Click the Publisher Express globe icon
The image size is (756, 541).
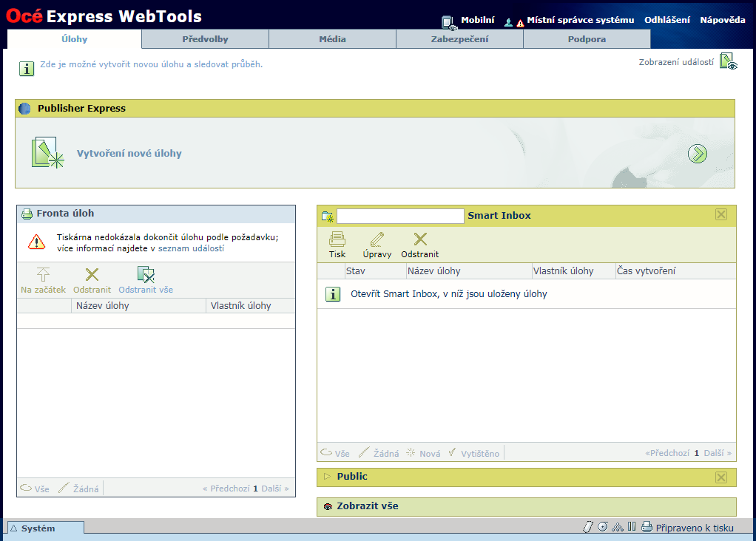point(24,109)
